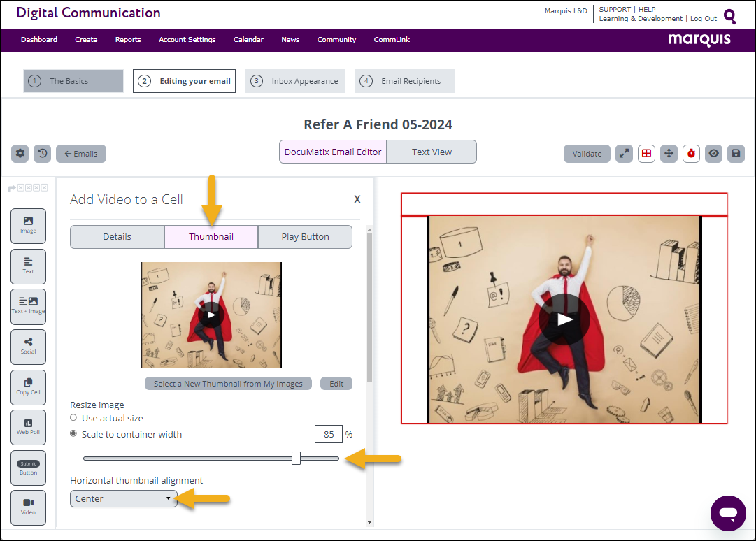
Task: Open the News menu
Action: pyautogui.click(x=290, y=40)
